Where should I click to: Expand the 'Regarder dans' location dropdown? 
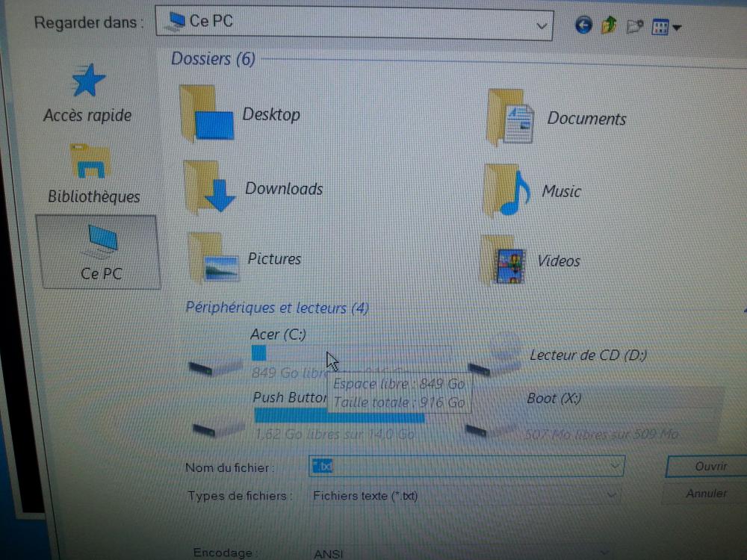(541, 25)
